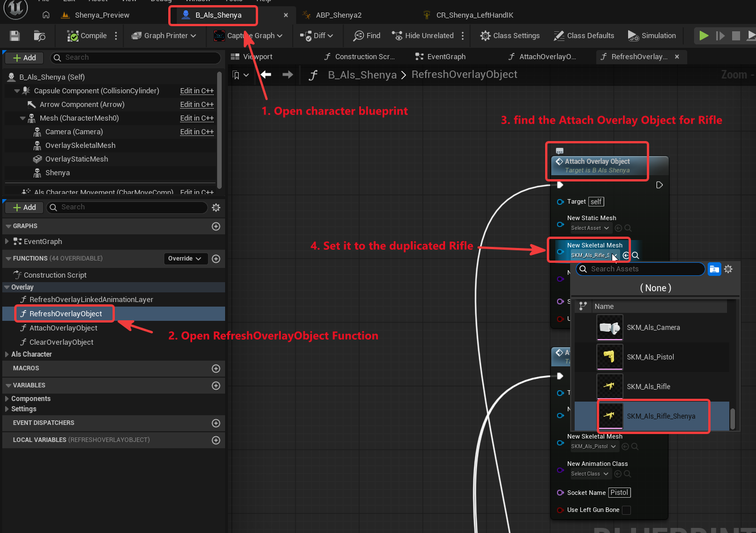Click the My Blueprint search field
756x533 pixels.
[127, 208]
